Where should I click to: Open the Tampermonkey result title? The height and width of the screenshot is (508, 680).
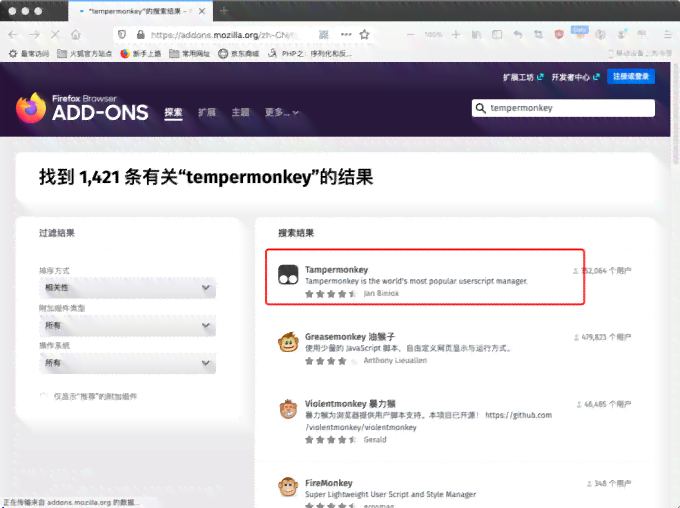pos(336,269)
